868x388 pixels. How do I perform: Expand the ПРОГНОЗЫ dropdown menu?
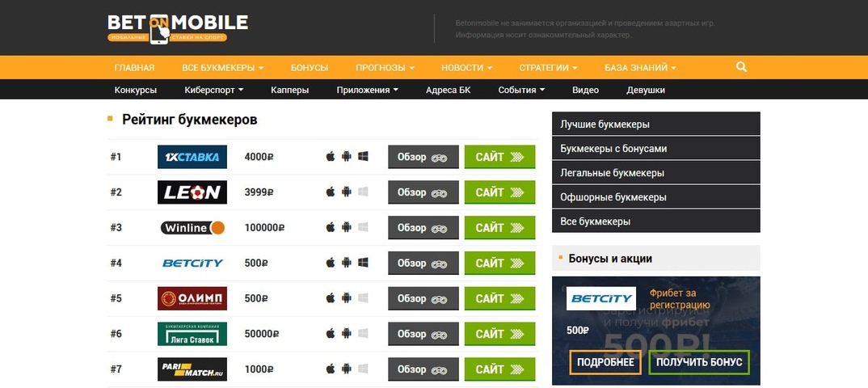point(385,68)
